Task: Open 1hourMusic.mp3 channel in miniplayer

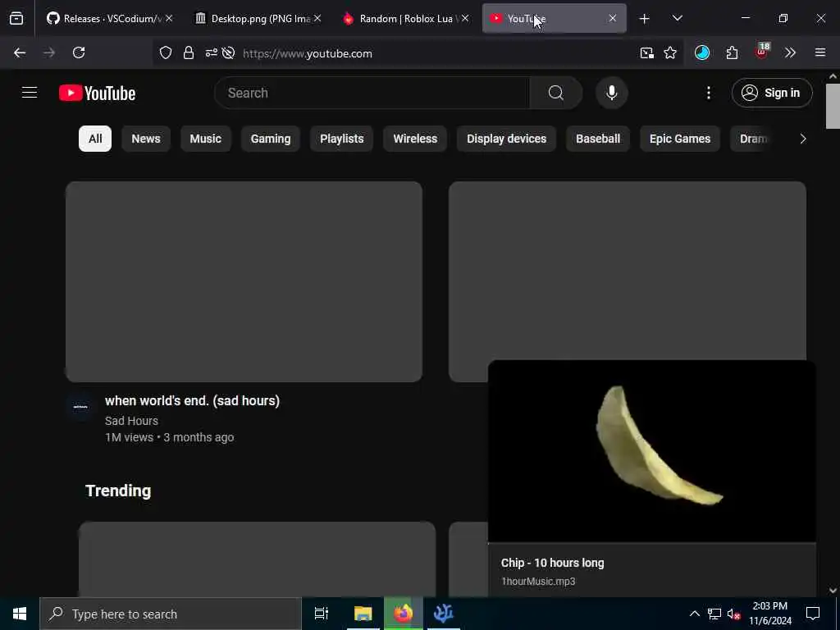Action: coord(538,582)
